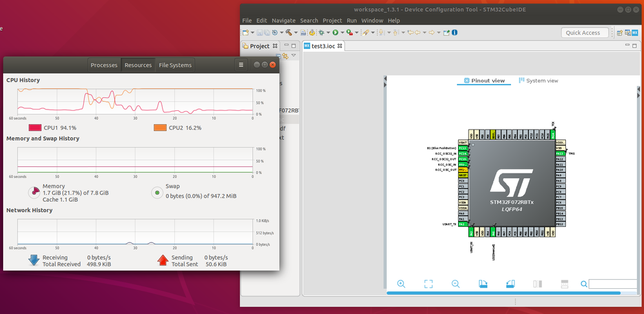The width and height of the screenshot is (644, 314).
Task: Click the green PC13 pin
Action: 463,148
